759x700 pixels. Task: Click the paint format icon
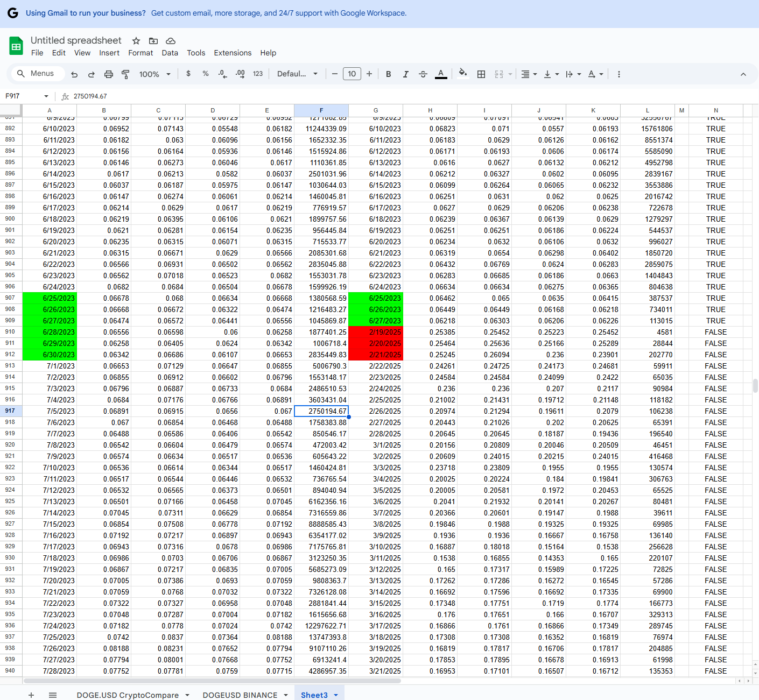point(125,74)
